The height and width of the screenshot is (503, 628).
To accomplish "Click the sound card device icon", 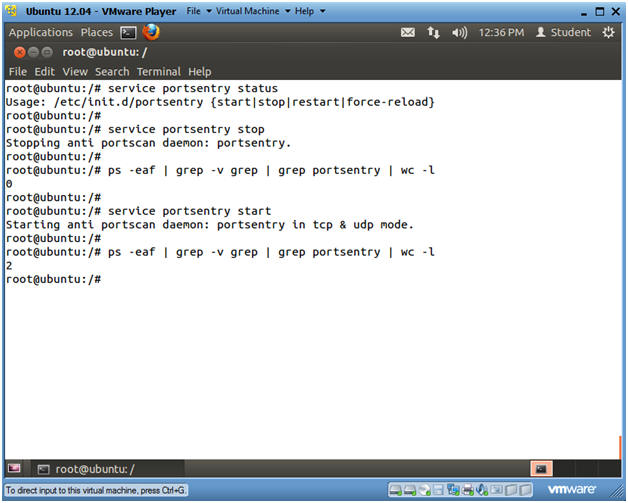I will click(x=482, y=489).
